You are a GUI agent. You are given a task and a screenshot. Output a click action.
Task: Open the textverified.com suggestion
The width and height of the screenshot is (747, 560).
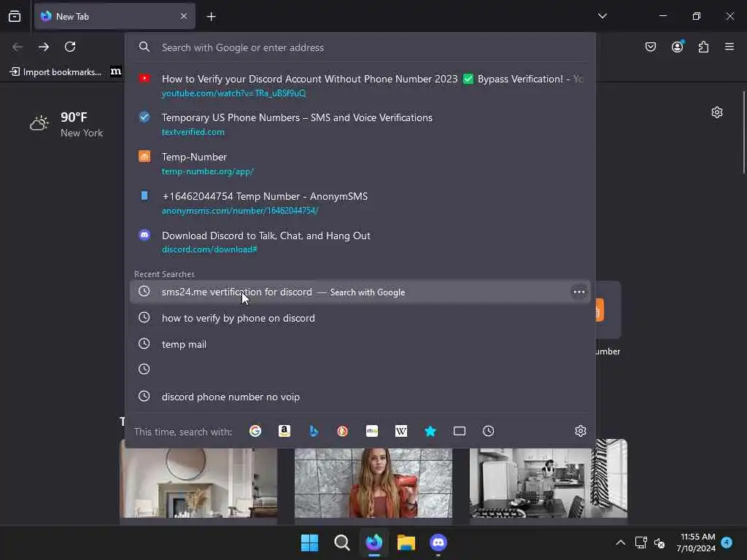pyautogui.click(x=360, y=124)
